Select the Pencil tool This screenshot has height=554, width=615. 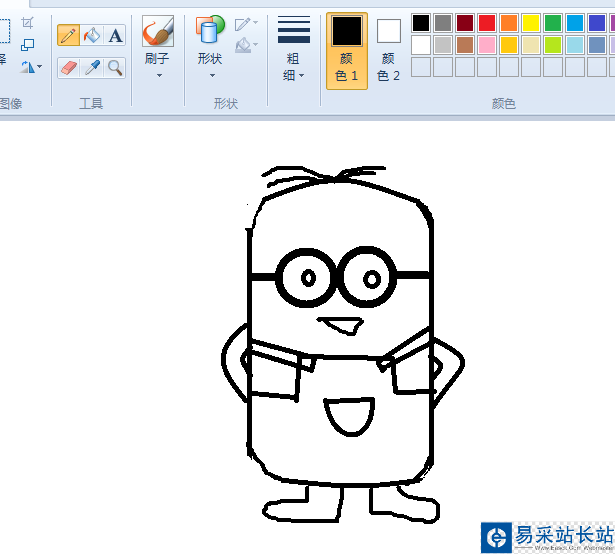click(68, 35)
